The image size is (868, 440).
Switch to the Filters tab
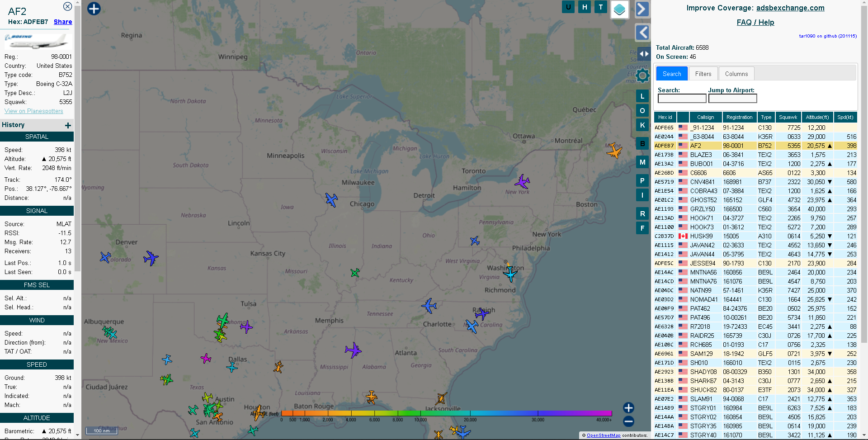tap(703, 74)
